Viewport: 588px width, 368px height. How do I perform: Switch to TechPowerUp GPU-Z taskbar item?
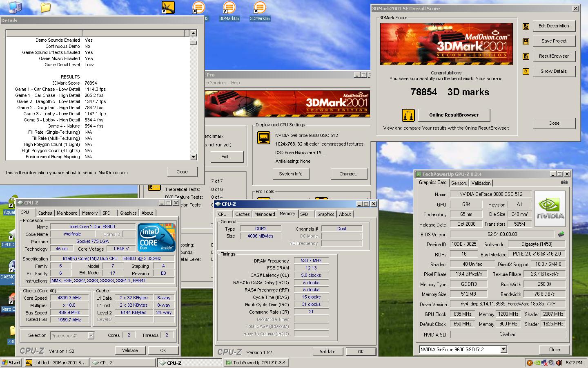pyautogui.click(x=256, y=363)
